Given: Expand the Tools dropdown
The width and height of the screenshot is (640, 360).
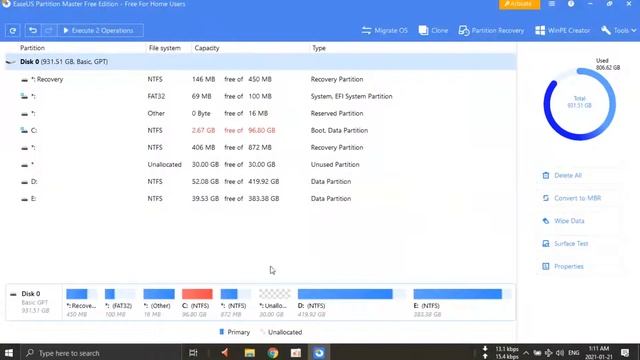Looking at the screenshot, I should tap(618, 31).
